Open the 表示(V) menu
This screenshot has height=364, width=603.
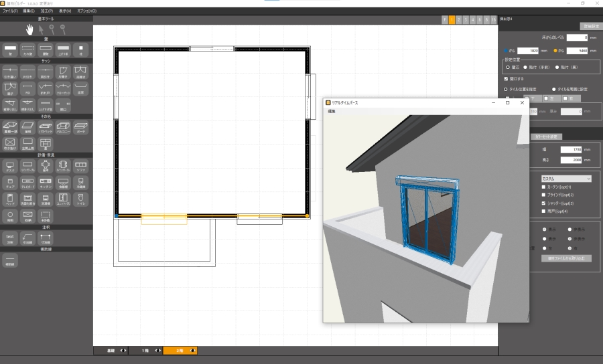point(66,11)
